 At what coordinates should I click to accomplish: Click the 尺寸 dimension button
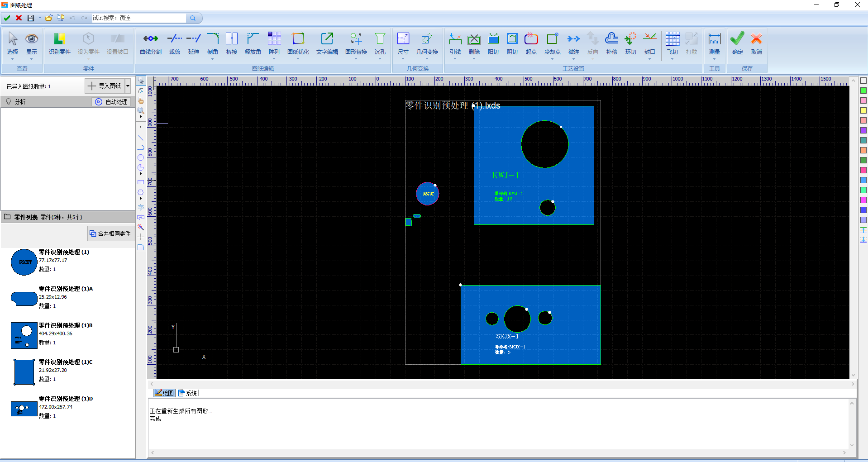pyautogui.click(x=403, y=43)
